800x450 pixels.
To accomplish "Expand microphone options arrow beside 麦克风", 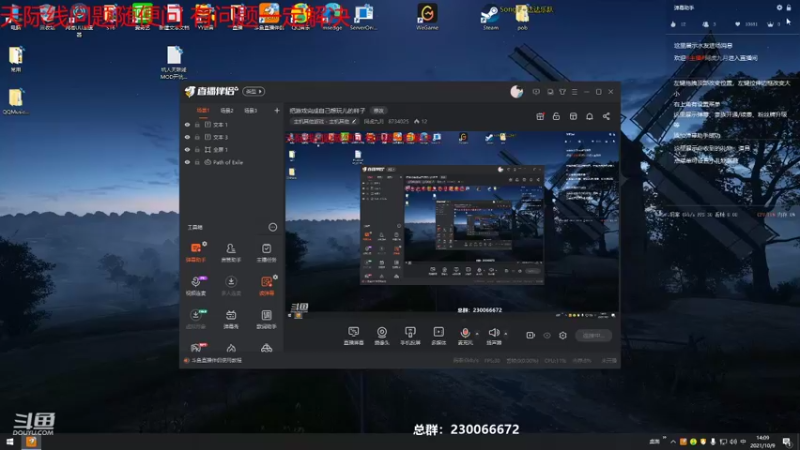I will tap(477, 334).
